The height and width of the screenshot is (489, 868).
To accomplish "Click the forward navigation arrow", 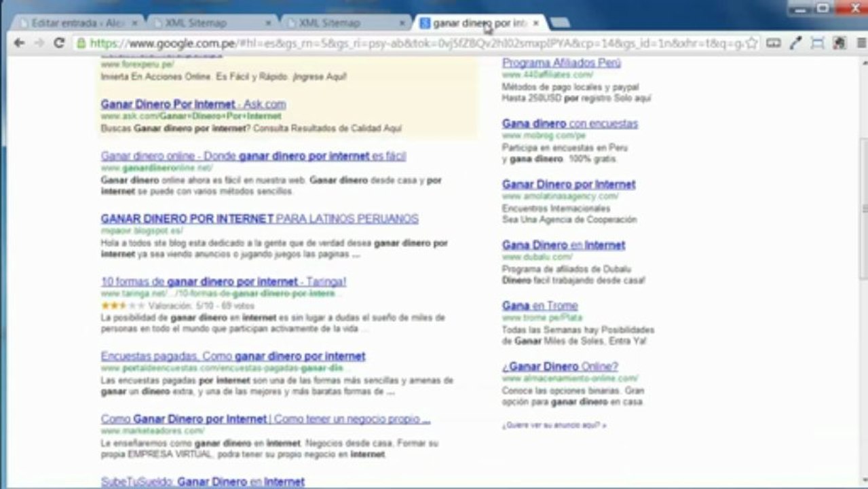I will [x=39, y=43].
